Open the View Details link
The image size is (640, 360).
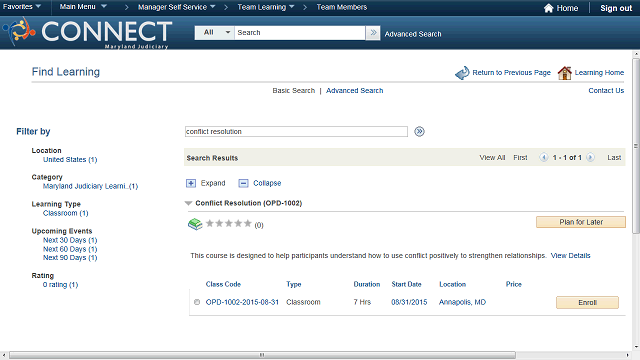[x=570, y=256]
